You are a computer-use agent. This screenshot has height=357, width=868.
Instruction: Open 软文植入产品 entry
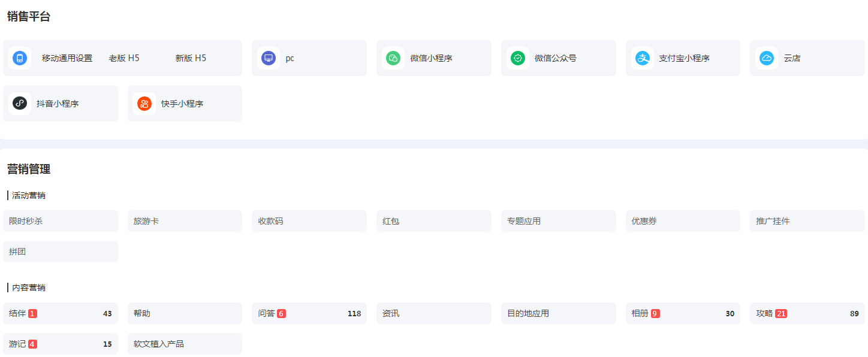tap(159, 344)
